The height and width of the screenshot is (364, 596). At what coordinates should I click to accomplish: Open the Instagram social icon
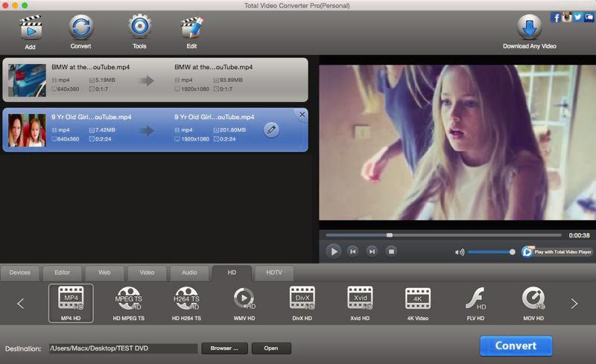(567, 17)
